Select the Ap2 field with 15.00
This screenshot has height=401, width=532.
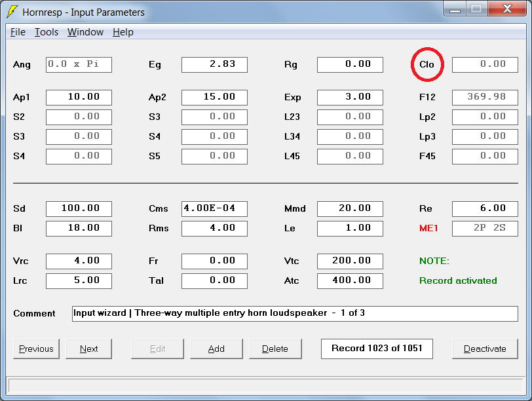(214, 98)
